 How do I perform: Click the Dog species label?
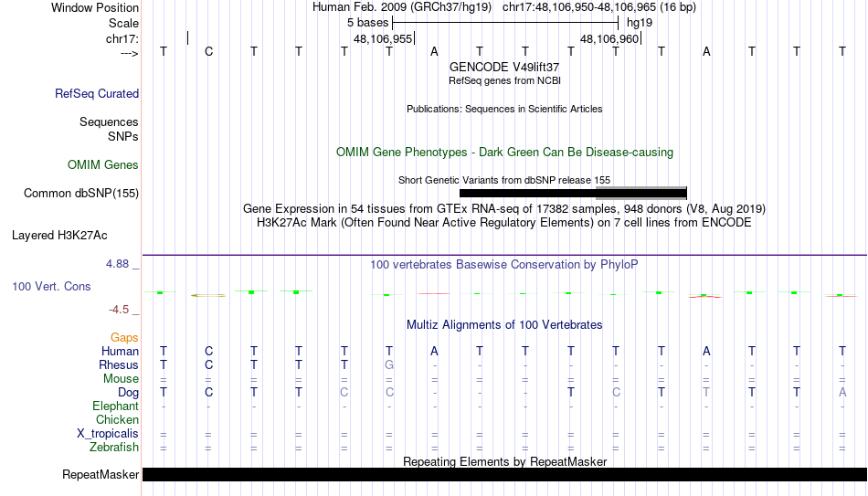128,393
